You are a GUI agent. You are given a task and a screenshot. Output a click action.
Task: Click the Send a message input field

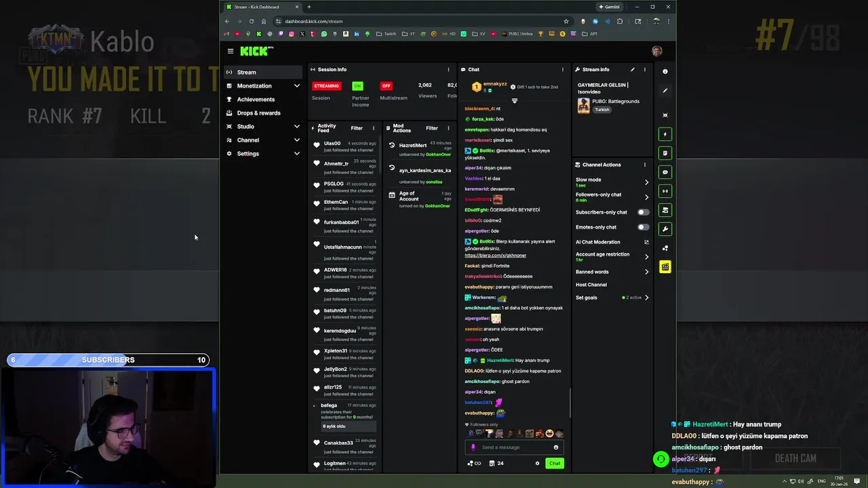(514, 447)
